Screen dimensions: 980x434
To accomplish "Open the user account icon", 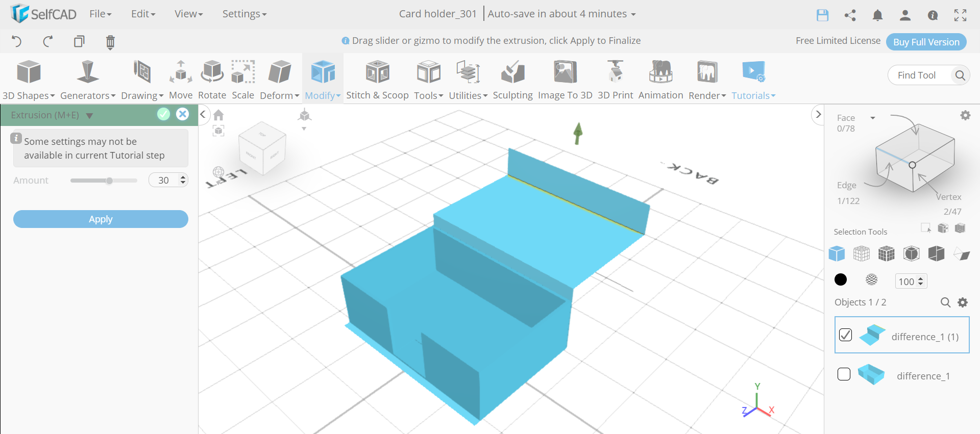I will [x=905, y=15].
